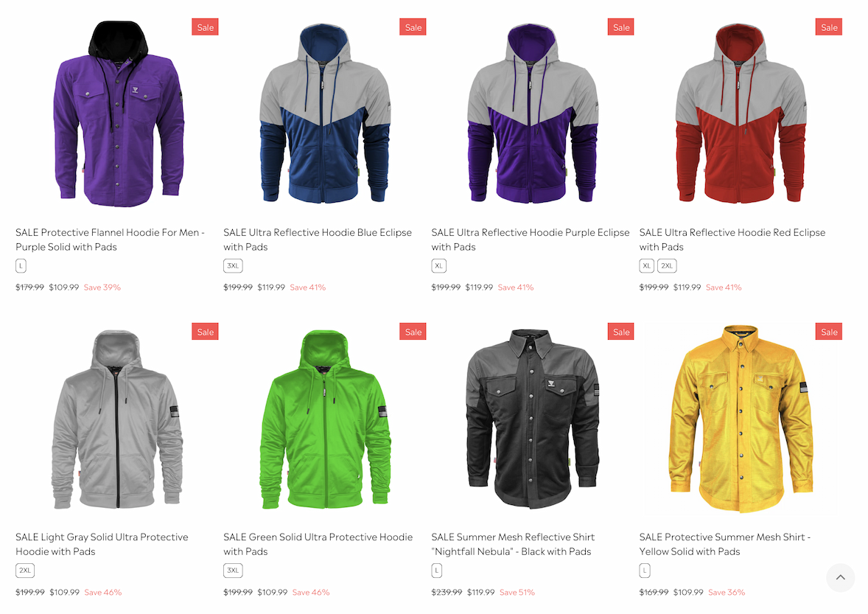The image size is (868, 614).
Task: Open the Summer Mesh Reflective Shirt Nightfall Nebula title
Action: click(513, 544)
